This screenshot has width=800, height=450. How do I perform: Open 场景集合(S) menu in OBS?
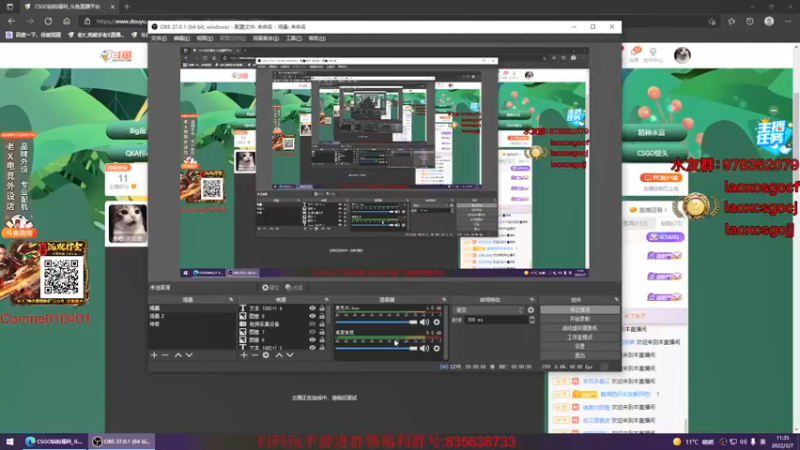click(x=265, y=38)
